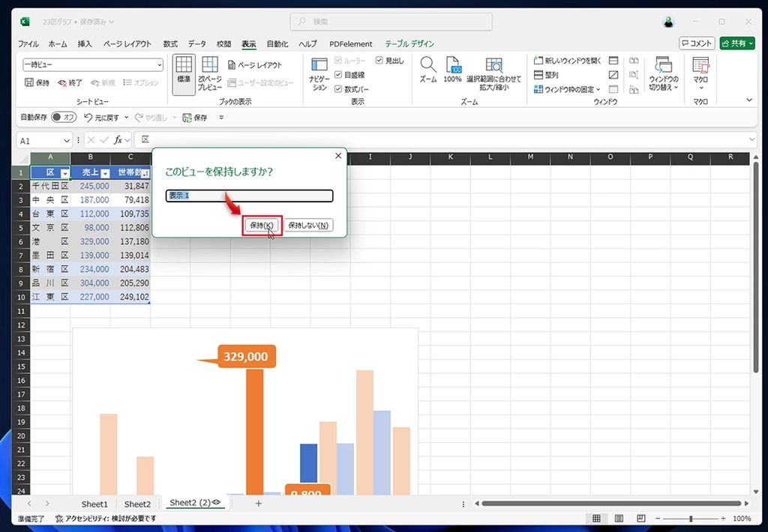Click the Split window icon
This screenshot has height=532, width=768.
(x=613, y=61)
